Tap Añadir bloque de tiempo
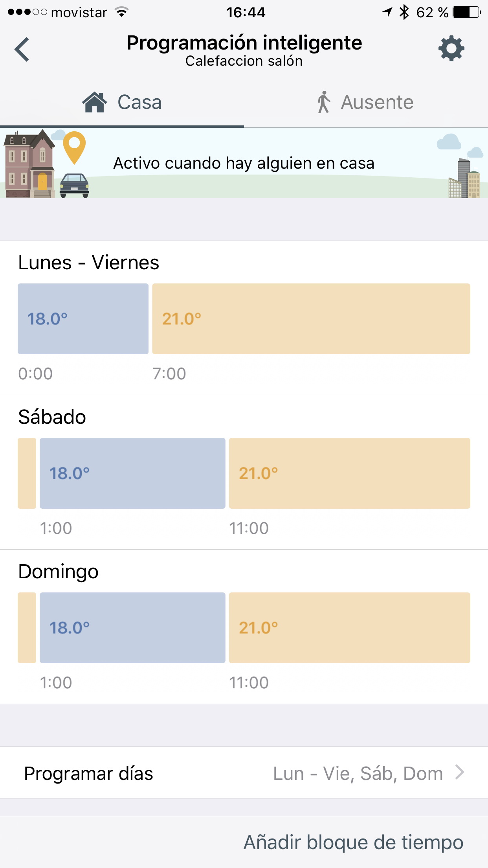 tap(353, 842)
